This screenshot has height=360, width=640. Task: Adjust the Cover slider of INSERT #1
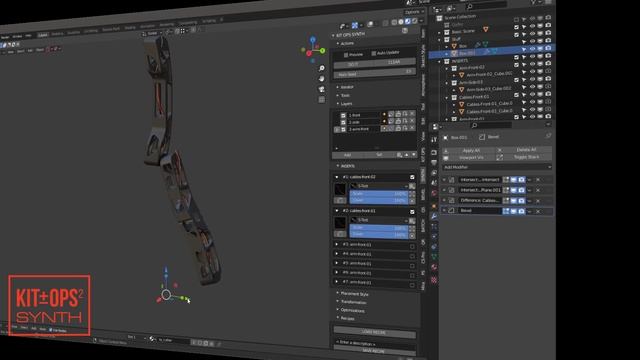379,200
